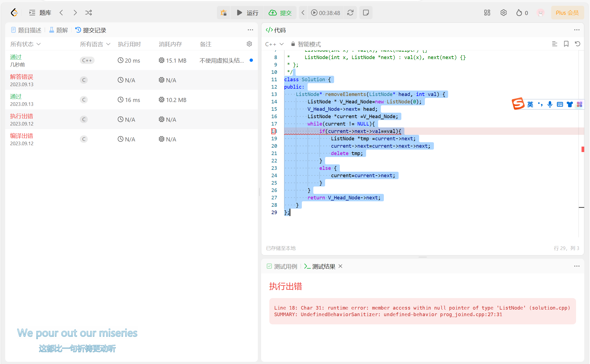Switch to the 题目描述 tab
590x364 pixels.
click(x=26, y=30)
